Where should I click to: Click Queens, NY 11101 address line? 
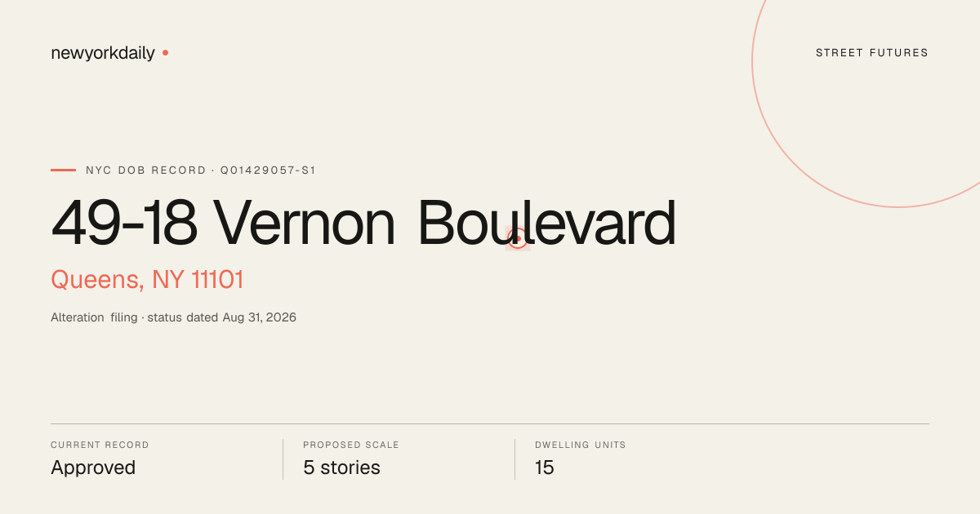147,280
